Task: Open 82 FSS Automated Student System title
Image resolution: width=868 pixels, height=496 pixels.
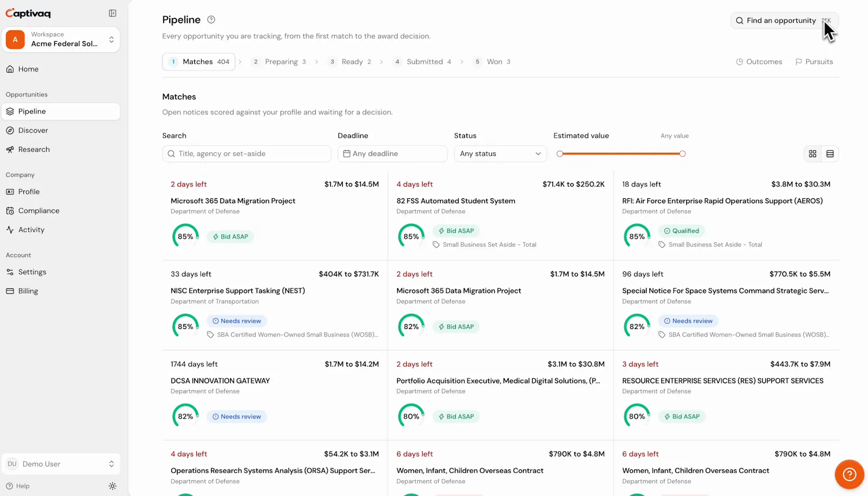Action: pos(456,201)
